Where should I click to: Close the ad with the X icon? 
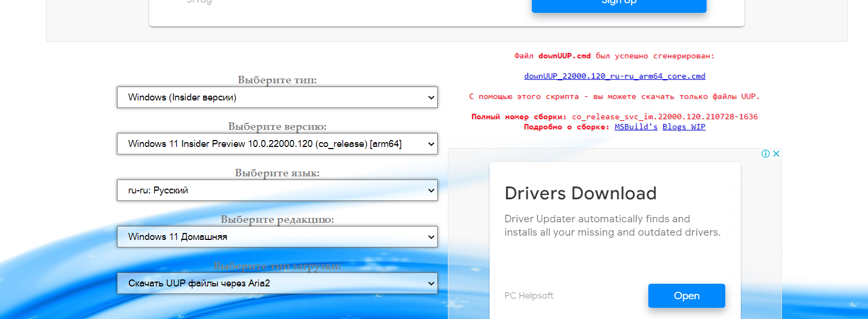777,153
